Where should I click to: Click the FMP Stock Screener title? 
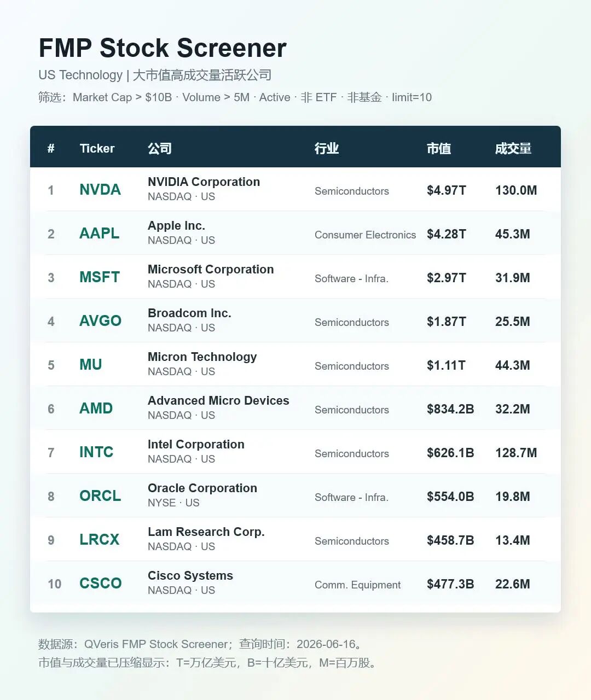pyautogui.click(x=163, y=48)
